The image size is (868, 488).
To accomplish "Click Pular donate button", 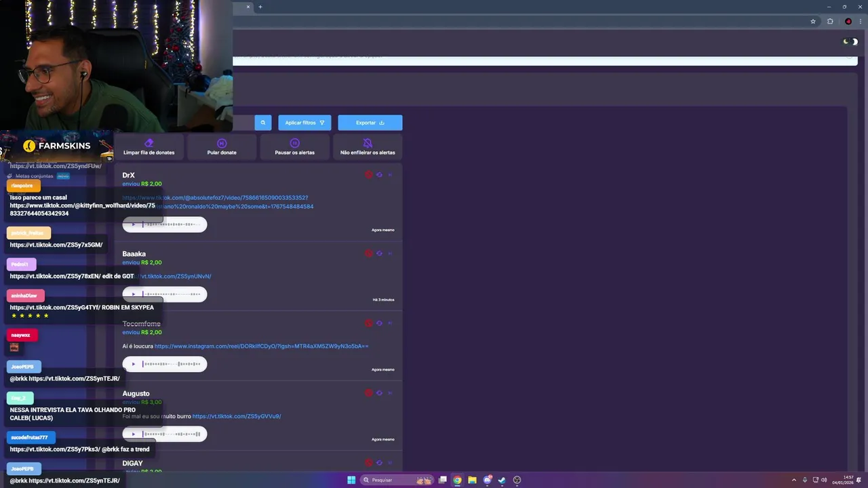I will 222,147.
